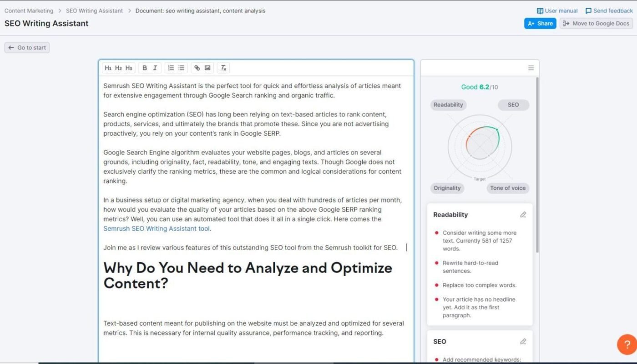Open the orange help question mark
Screen dimensions: 637x364
pos(627,344)
